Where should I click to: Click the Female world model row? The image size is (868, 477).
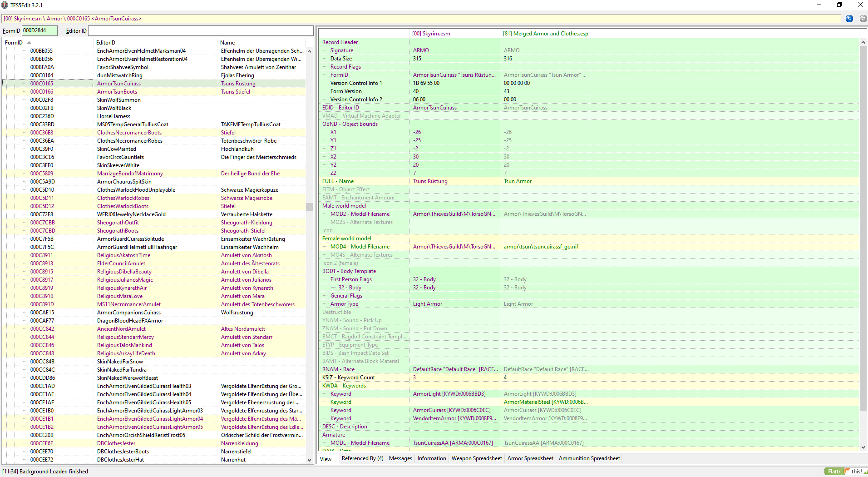(x=589, y=238)
